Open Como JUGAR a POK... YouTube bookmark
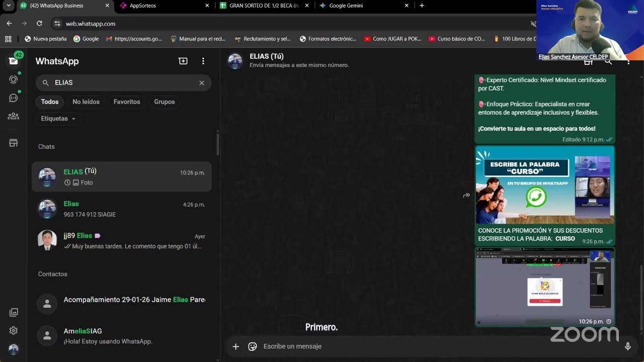 [392, 39]
